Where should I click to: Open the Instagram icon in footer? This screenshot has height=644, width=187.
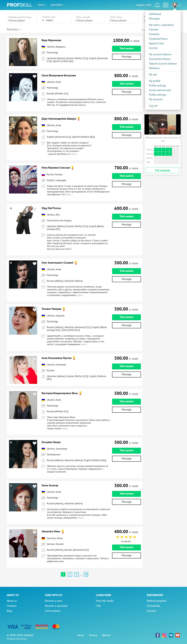pos(164,635)
